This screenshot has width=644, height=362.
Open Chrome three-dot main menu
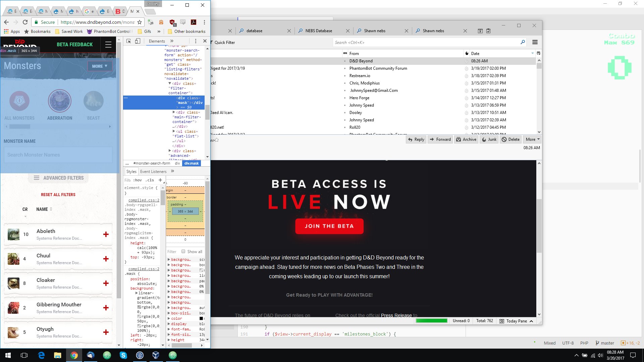(x=204, y=22)
